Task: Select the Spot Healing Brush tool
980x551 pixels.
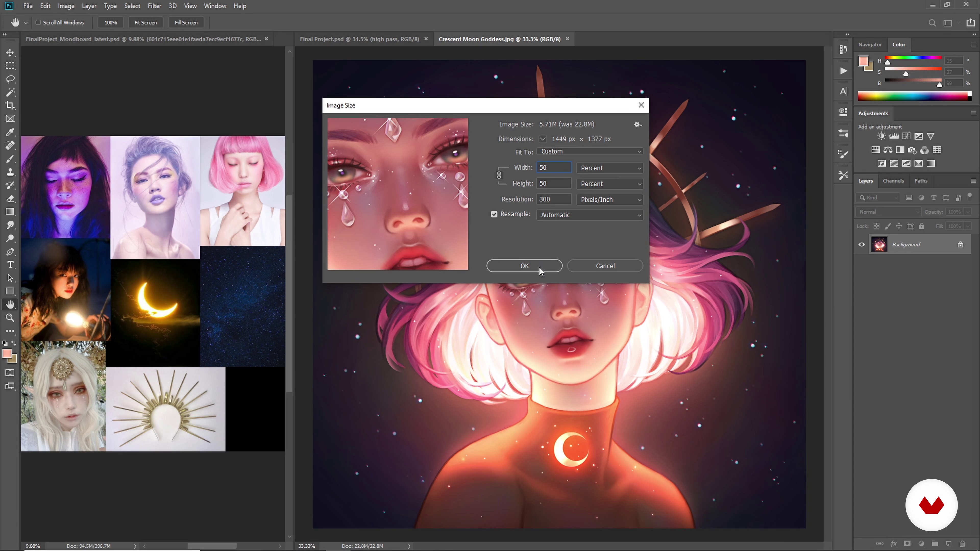Action: tap(10, 145)
